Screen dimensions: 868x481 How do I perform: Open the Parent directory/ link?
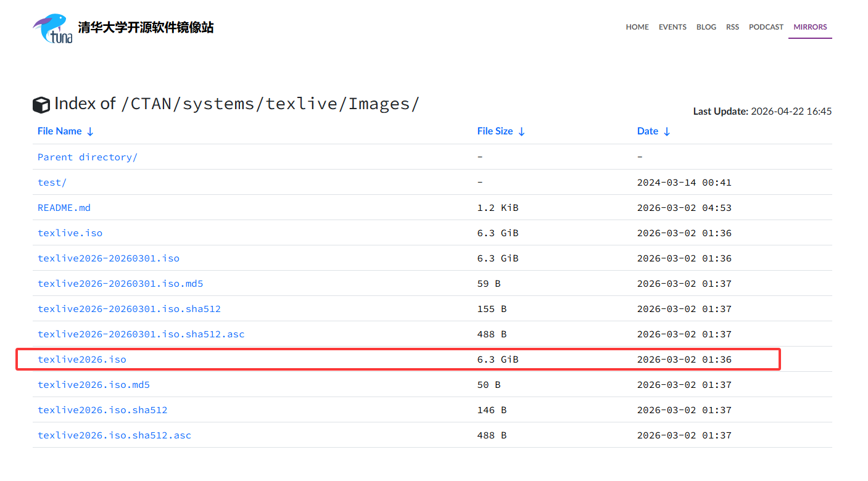[88, 157]
